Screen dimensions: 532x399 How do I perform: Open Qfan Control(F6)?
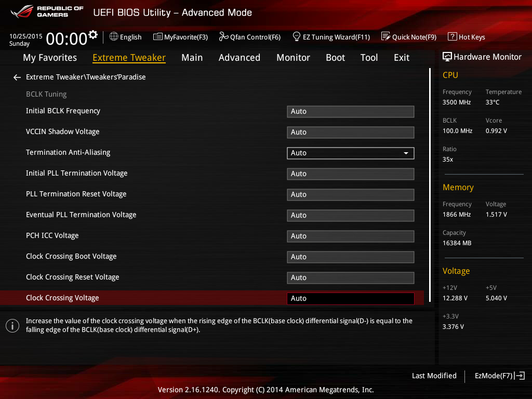[x=250, y=37]
